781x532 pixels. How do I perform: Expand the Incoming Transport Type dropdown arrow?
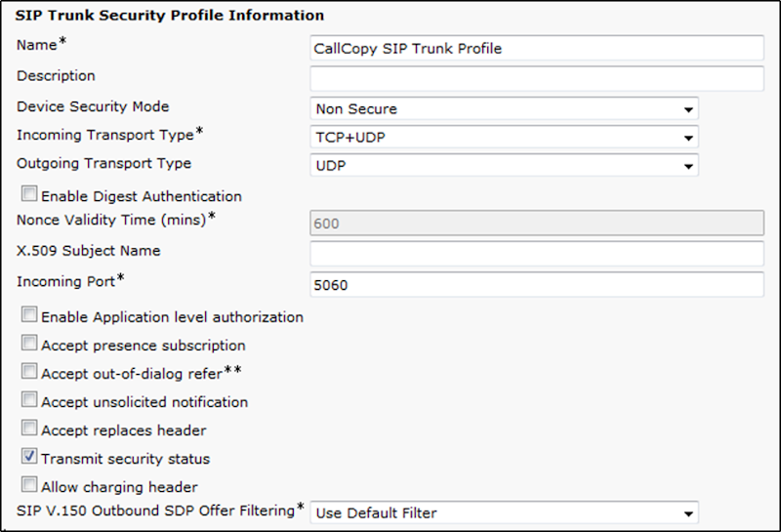pos(688,138)
